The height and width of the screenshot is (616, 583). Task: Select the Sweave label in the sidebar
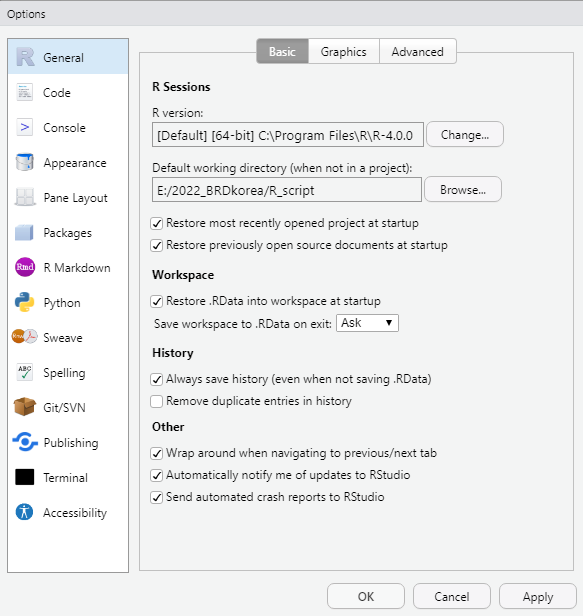click(63, 337)
